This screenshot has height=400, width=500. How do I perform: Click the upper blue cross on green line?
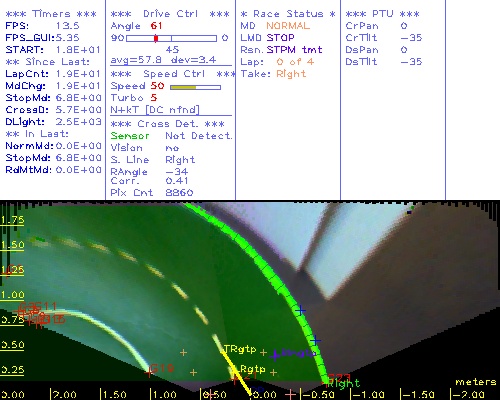(301, 310)
